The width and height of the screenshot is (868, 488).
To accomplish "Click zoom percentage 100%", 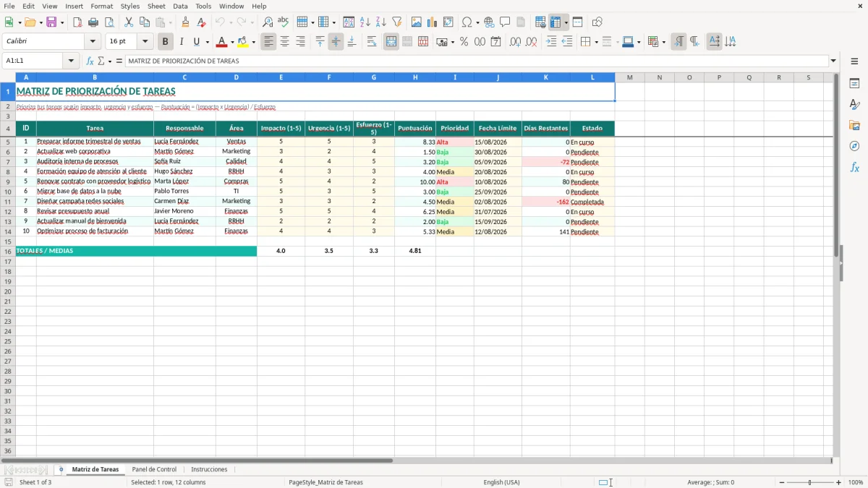I will click(856, 482).
